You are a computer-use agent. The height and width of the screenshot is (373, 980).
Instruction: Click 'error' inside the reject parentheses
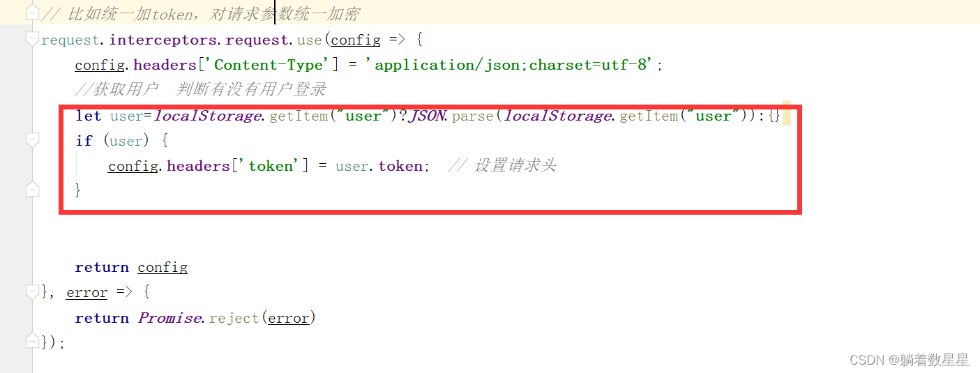(x=289, y=318)
